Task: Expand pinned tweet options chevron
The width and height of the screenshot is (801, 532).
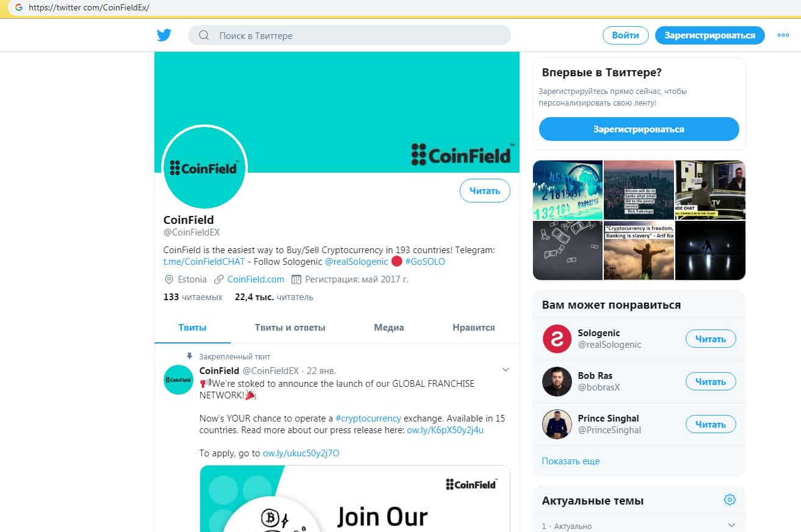Action: coord(505,370)
